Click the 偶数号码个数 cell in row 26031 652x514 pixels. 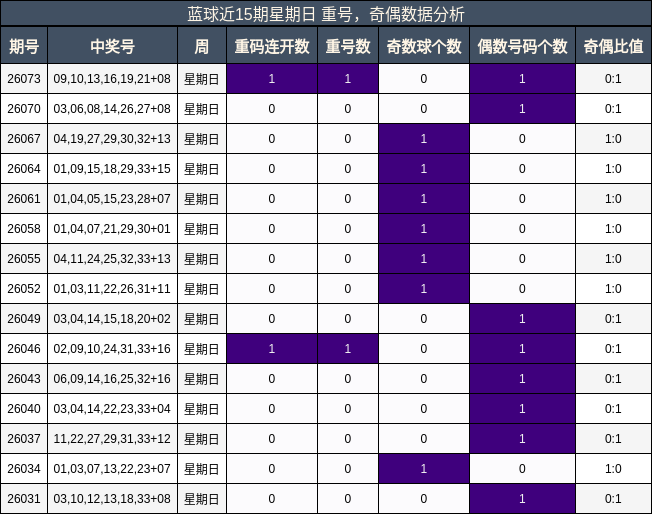click(523, 498)
